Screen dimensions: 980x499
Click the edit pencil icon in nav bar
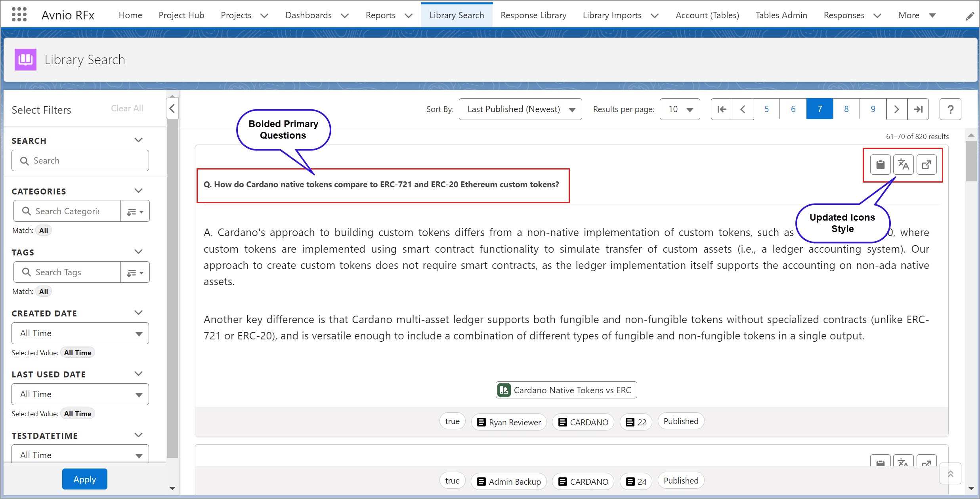(x=969, y=16)
